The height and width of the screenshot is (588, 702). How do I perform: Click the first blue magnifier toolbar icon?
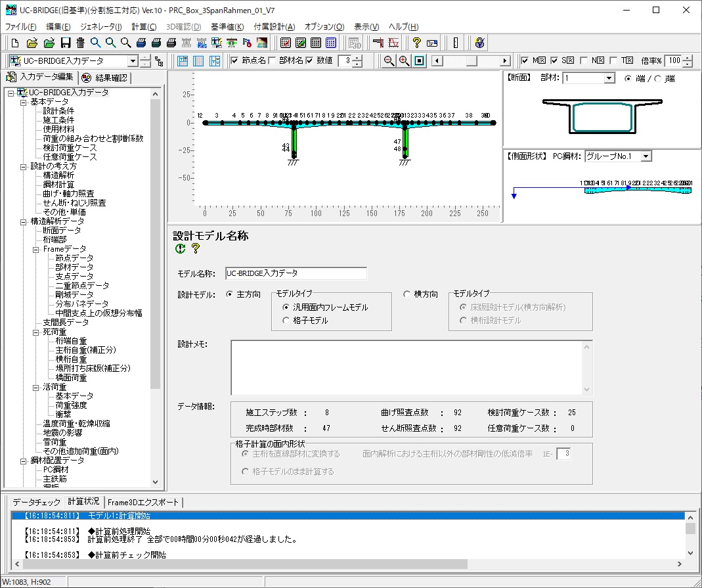(96, 43)
